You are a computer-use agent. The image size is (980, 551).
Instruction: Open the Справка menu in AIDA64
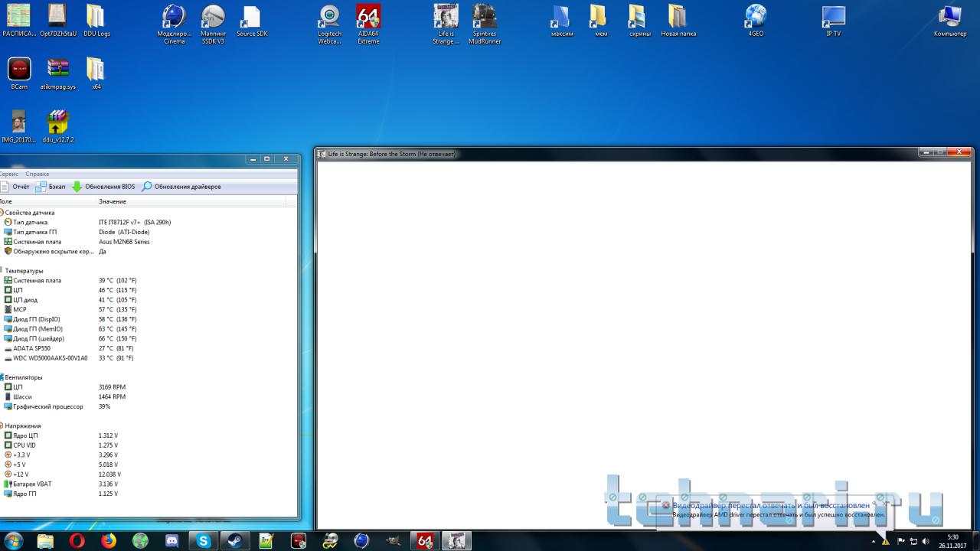[37, 174]
